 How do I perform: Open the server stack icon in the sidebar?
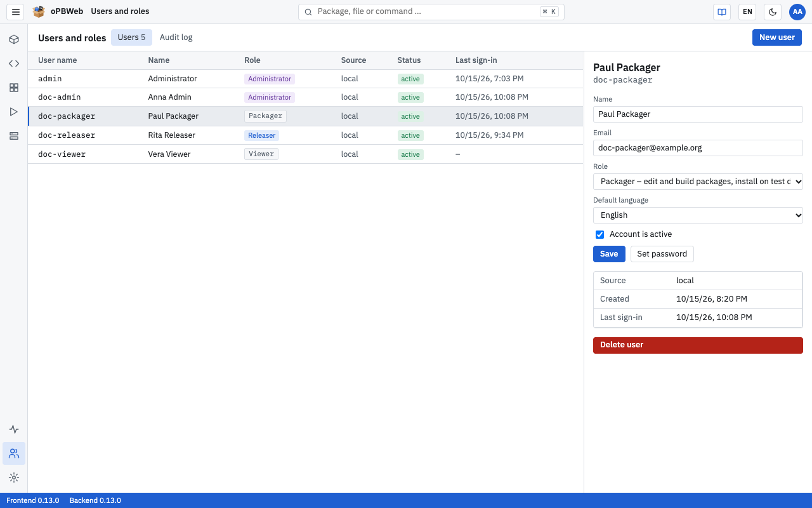point(14,136)
